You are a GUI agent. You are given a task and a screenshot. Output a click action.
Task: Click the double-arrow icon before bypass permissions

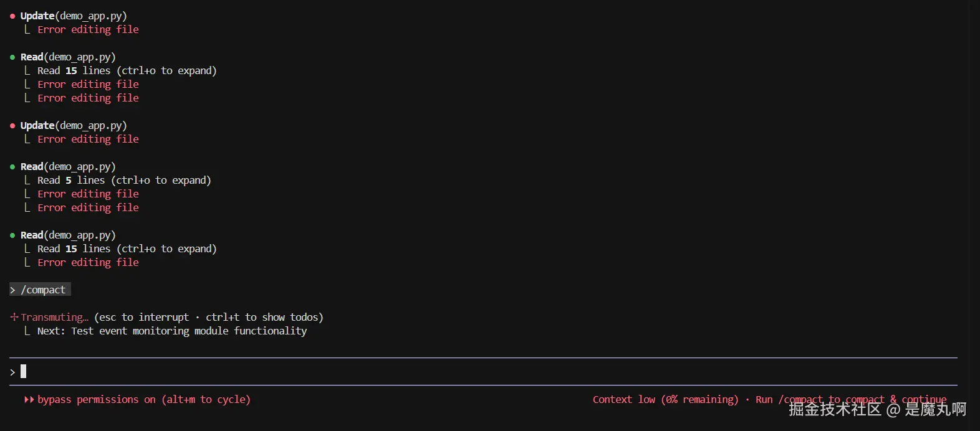coord(29,400)
